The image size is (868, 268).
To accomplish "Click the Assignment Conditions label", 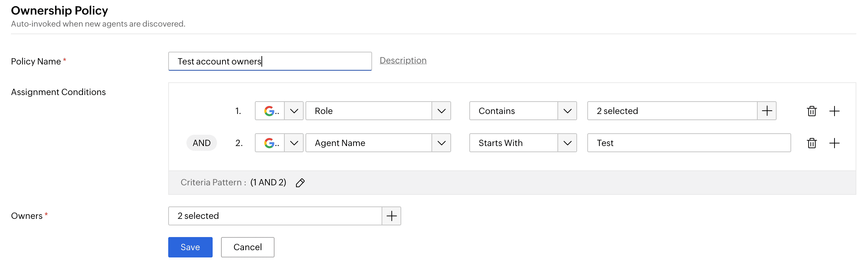I will pos(58,92).
